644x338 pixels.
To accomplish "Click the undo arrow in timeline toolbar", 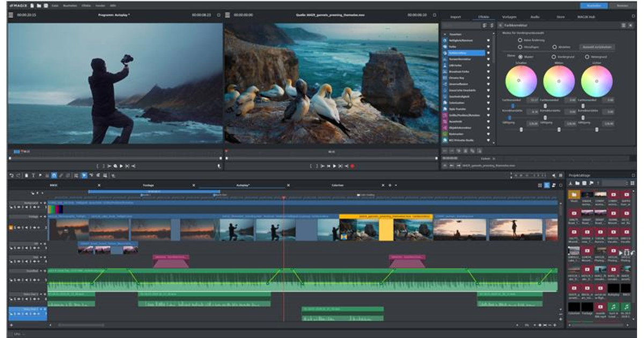I will click(x=11, y=175).
